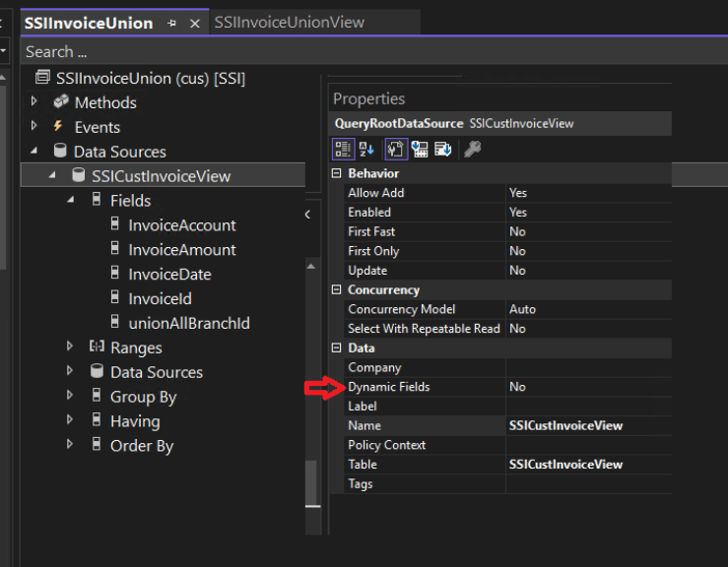Expand the Group By node
728x567 pixels.
click(x=70, y=397)
